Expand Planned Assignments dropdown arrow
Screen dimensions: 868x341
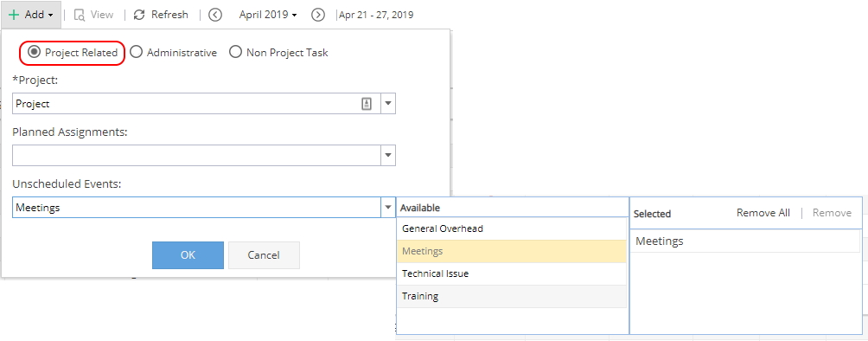click(388, 155)
